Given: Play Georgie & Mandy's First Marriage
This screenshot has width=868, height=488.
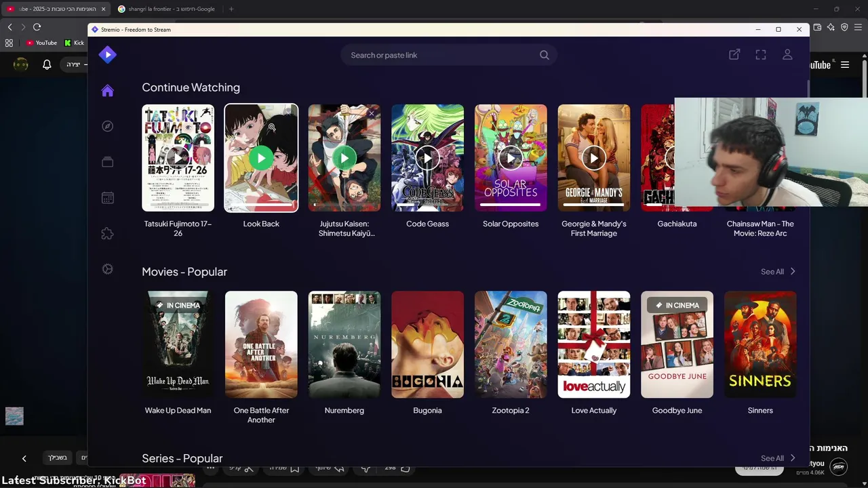Looking at the screenshot, I should (594, 158).
